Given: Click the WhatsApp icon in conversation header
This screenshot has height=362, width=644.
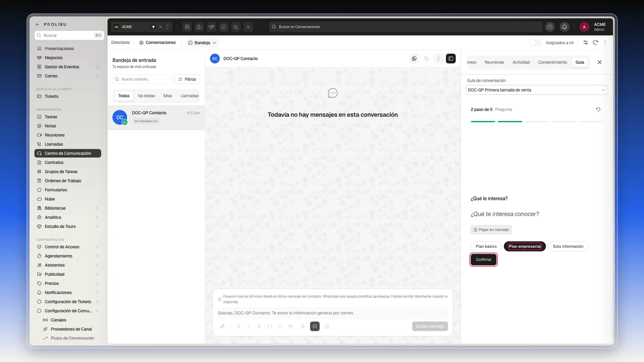Looking at the screenshot, I should (x=414, y=59).
